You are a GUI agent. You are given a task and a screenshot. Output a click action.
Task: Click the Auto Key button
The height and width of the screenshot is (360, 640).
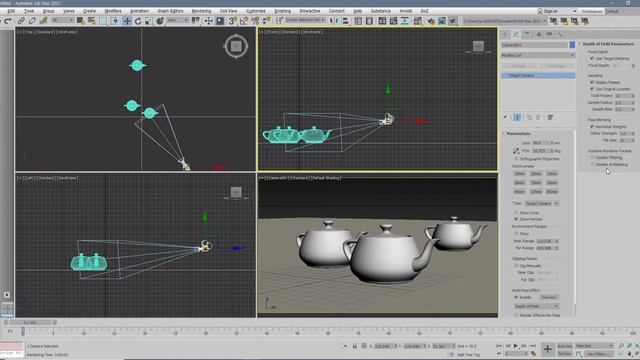[564, 346]
